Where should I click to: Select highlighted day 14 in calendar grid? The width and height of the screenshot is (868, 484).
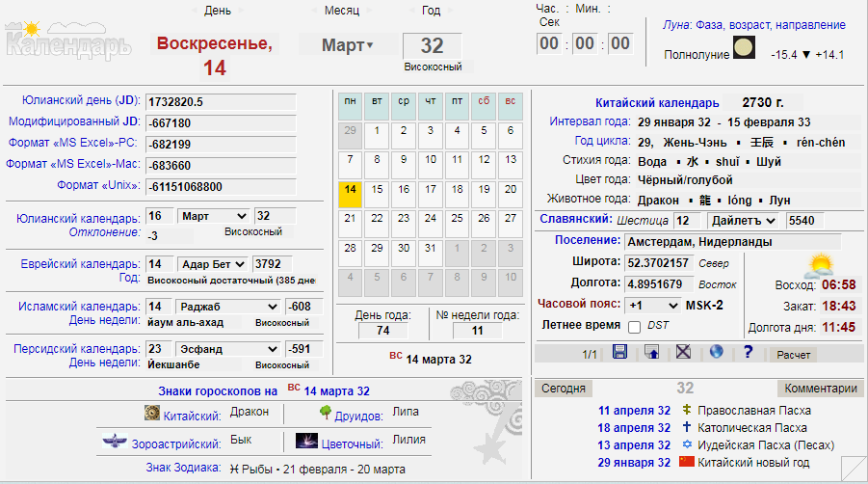(350, 194)
